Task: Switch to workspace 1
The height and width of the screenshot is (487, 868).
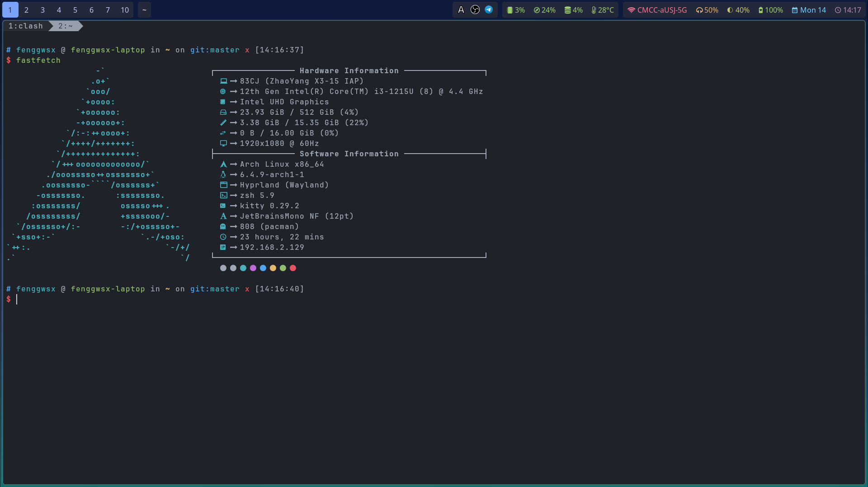Action: point(10,10)
